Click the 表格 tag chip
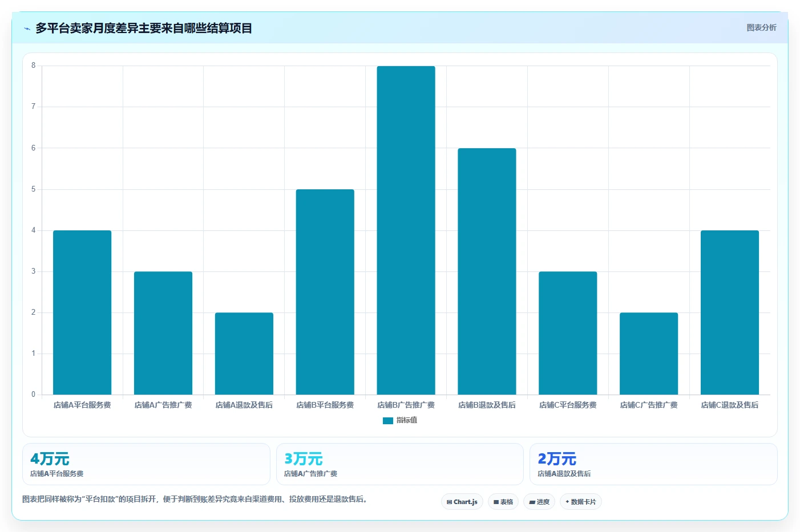Image resolution: width=800 pixels, height=532 pixels. 503,502
